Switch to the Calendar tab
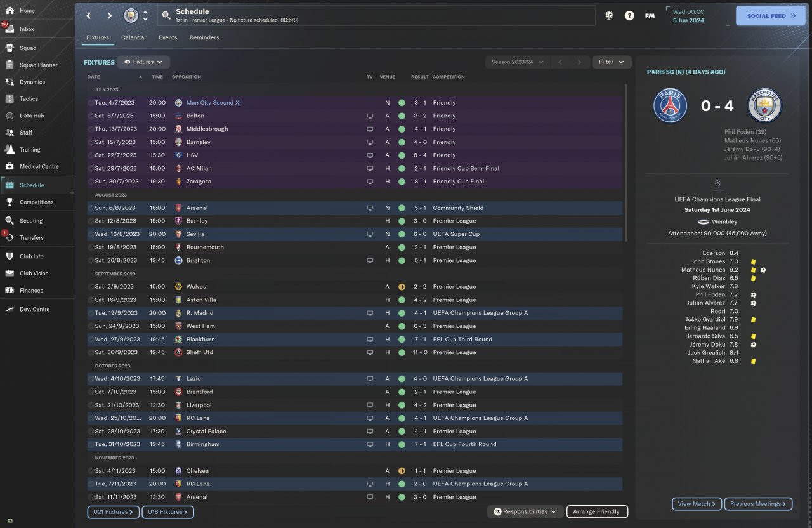Image resolution: width=812 pixels, height=528 pixels. point(133,37)
